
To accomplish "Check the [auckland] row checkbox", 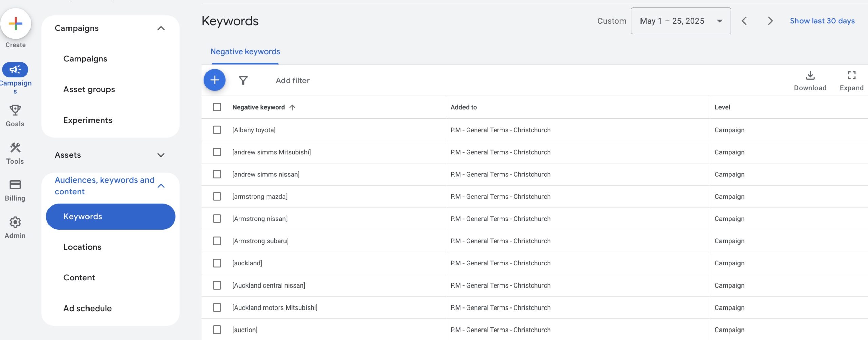I will pos(217,263).
